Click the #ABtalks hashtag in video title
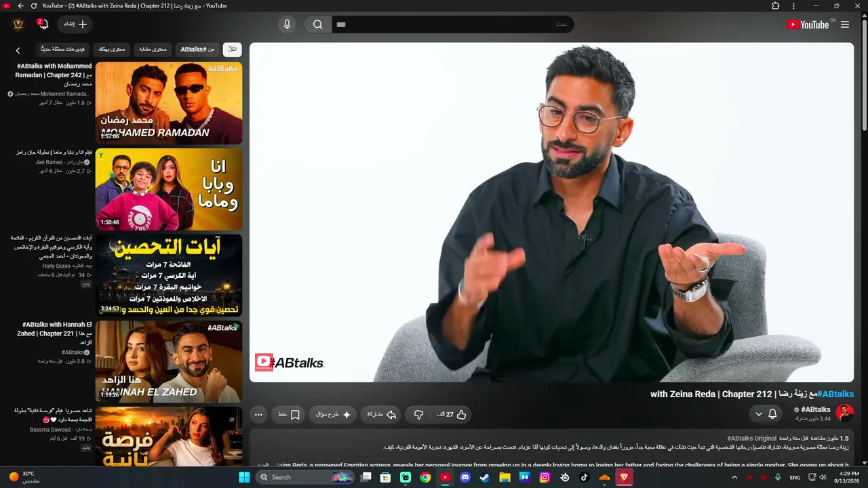The height and width of the screenshot is (488, 868). [835, 394]
